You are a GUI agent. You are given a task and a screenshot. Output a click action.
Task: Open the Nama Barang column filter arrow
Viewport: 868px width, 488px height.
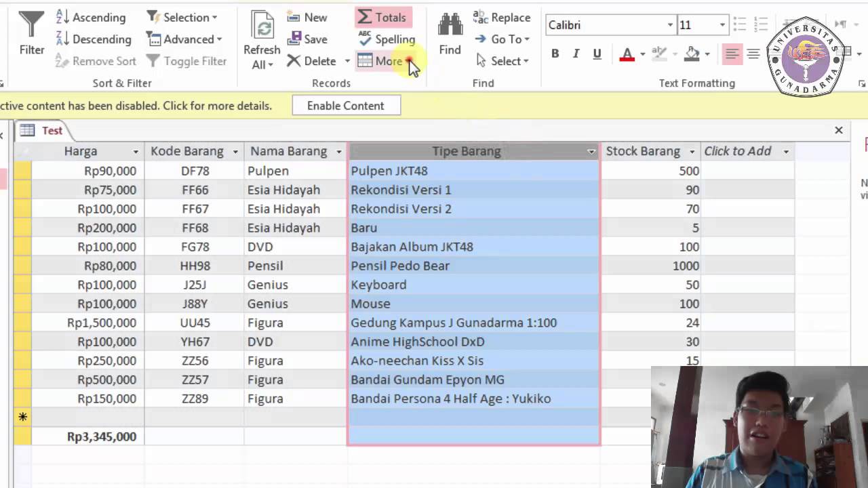pos(338,152)
